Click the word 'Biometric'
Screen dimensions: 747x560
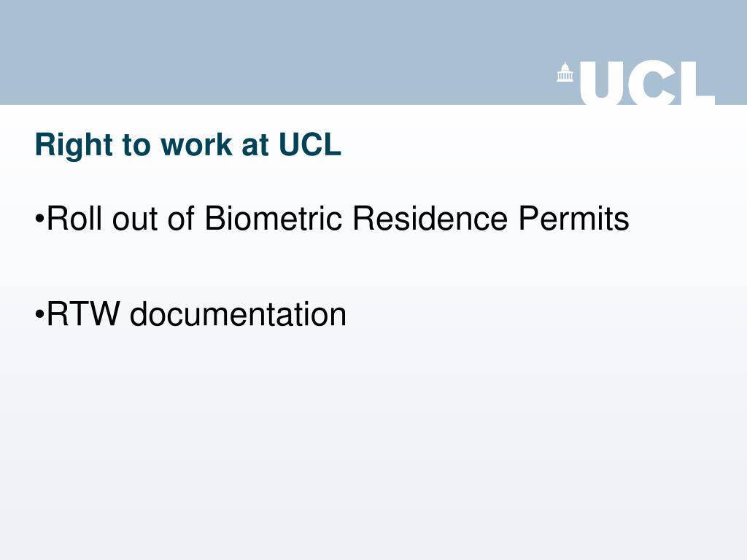point(274,219)
